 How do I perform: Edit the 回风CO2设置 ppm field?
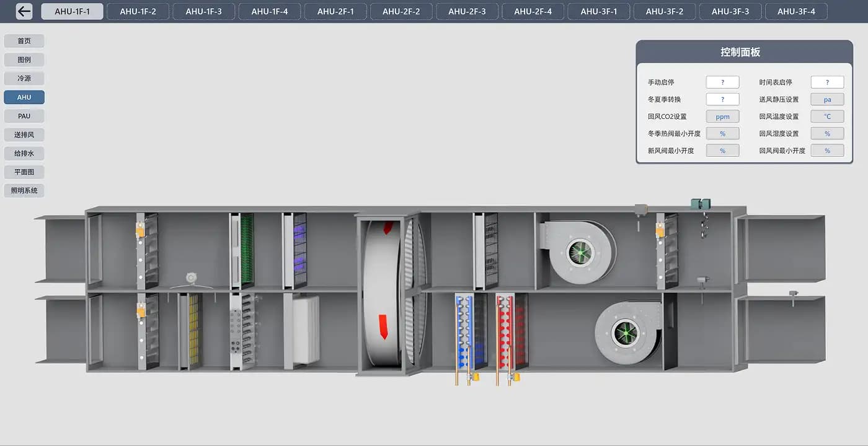[x=723, y=116]
